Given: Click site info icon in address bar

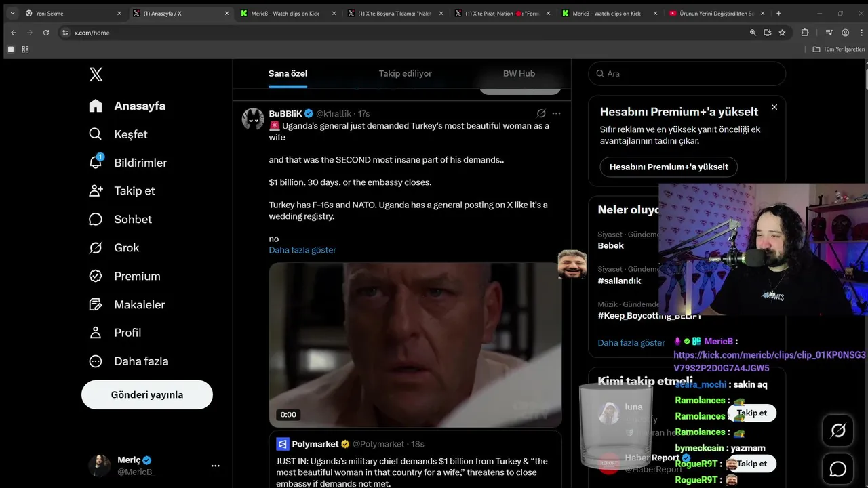Looking at the screenshot, I should (x=66, y=33).
